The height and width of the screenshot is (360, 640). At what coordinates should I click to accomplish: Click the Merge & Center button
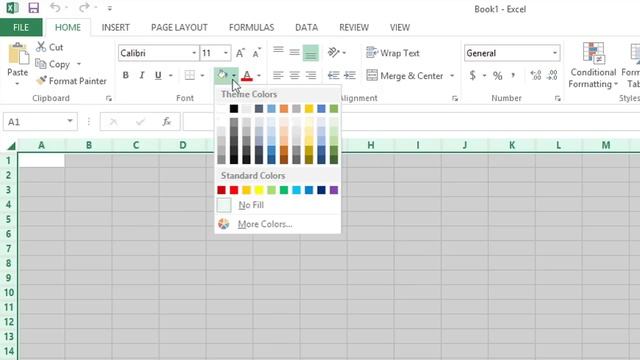[x=404, y=76]
